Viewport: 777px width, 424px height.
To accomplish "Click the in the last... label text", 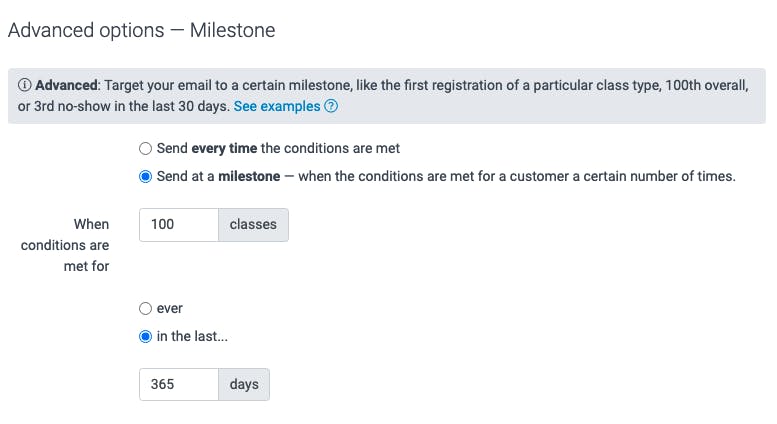I will 192,336.
